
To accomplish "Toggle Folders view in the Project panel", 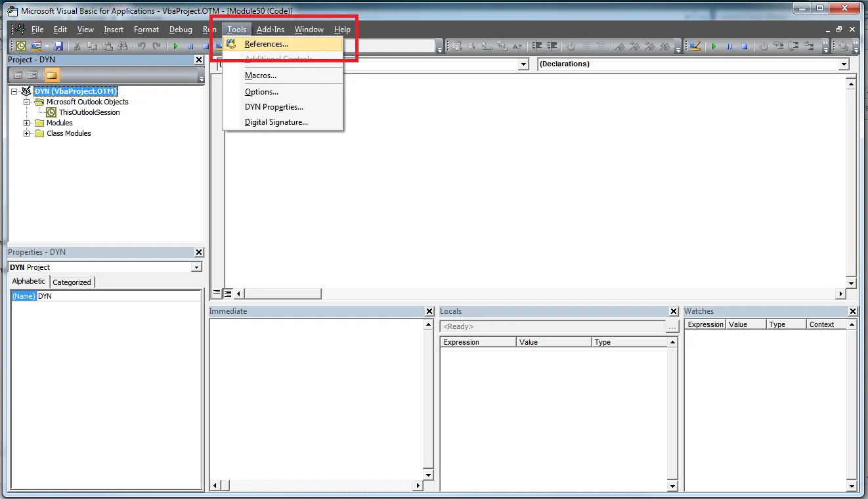I will pos(51,75).
